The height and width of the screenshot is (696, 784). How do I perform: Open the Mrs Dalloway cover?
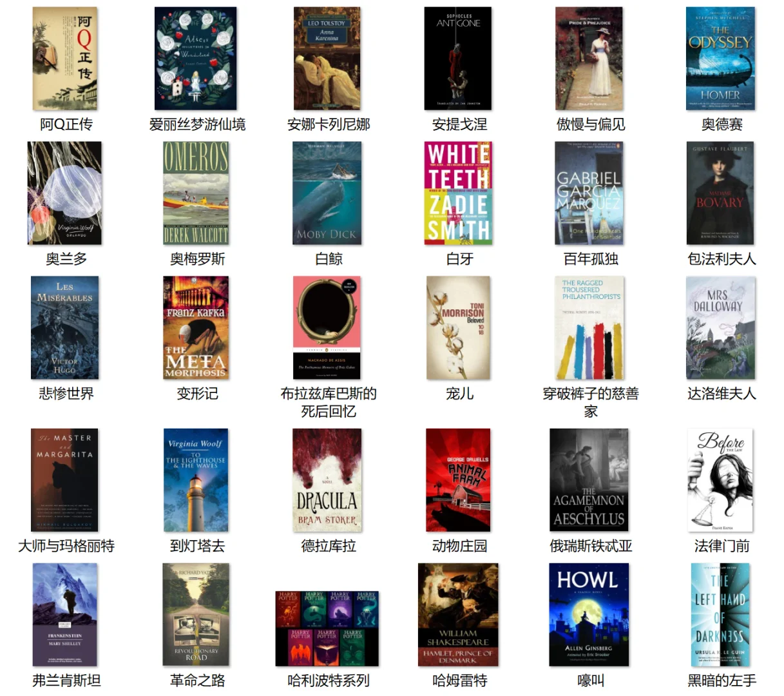[x=721, y=328]
